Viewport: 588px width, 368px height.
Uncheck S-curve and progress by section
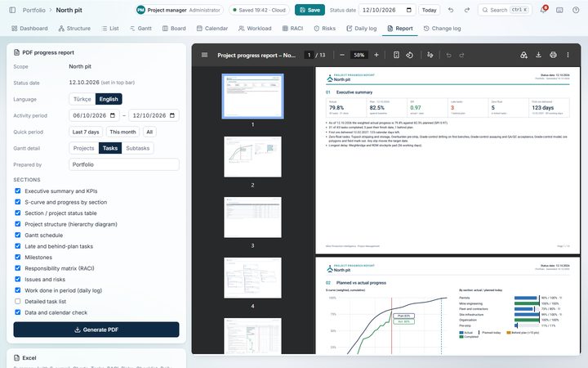[18, 202]
